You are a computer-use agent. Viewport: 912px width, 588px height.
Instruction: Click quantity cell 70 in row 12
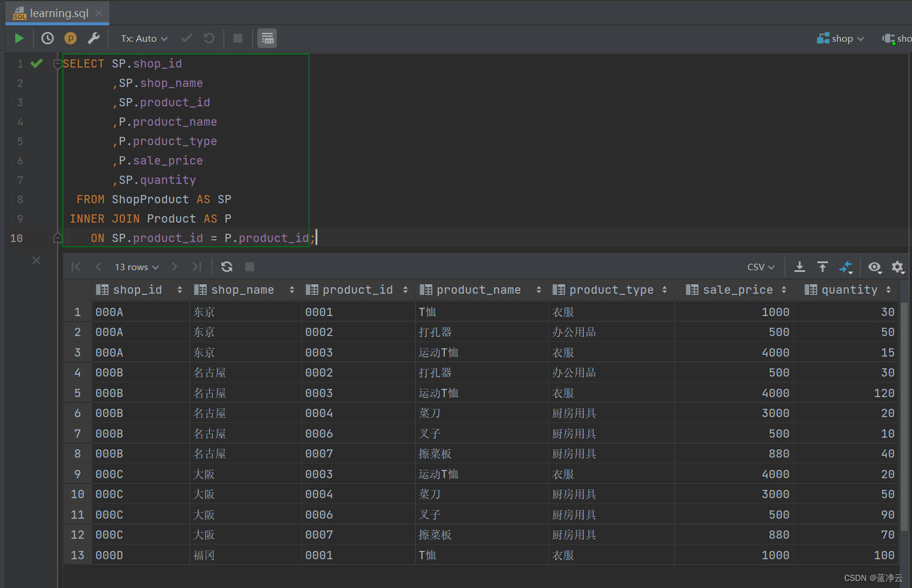846,535
